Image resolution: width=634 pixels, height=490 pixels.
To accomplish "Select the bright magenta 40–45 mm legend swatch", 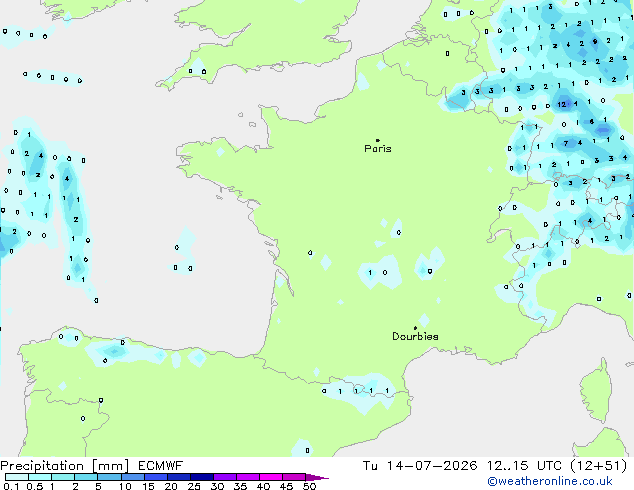I will pyautogui.click(x=271, y=477).
